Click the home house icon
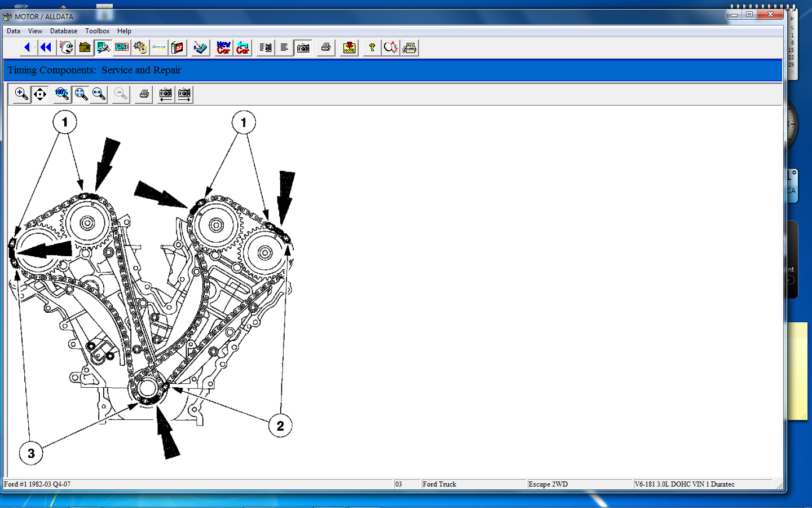This screenshot has height=508, width=812. click(85, 48)
